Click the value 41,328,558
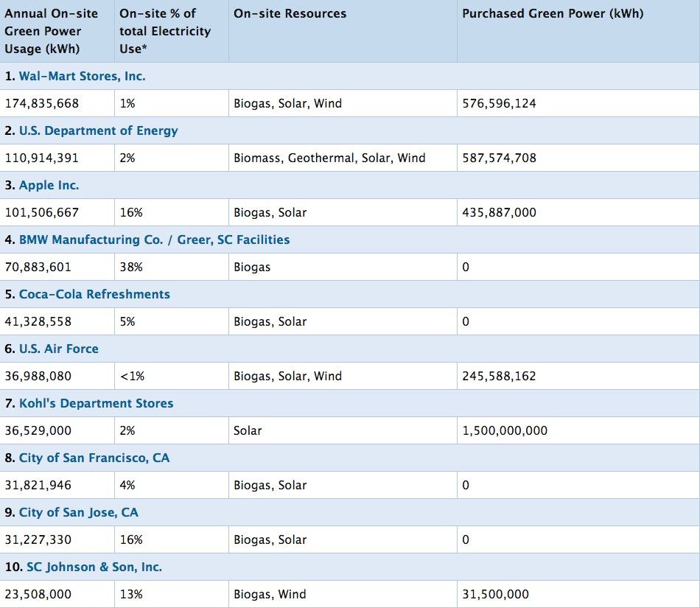The width and height of the screenshot is (700, 608). (38, 321)
